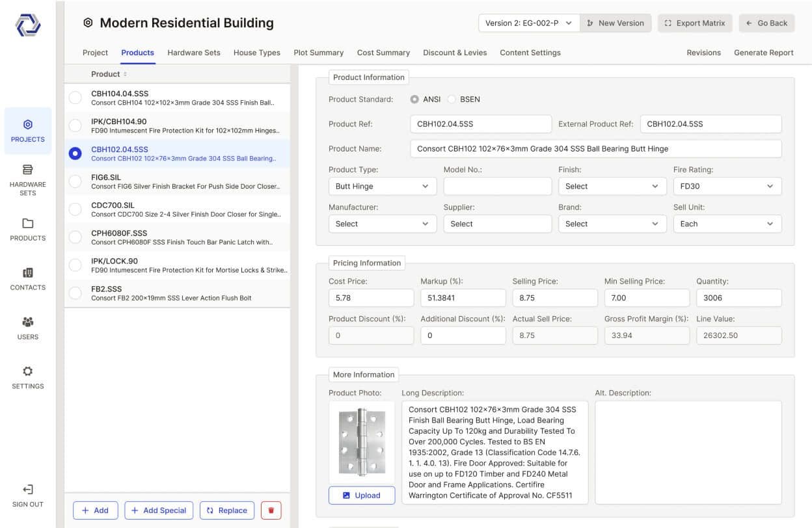Open Contacts in the sidebar
Image resolution: width=812 pixels, height=528 pixels.
[x=28, y=279]
